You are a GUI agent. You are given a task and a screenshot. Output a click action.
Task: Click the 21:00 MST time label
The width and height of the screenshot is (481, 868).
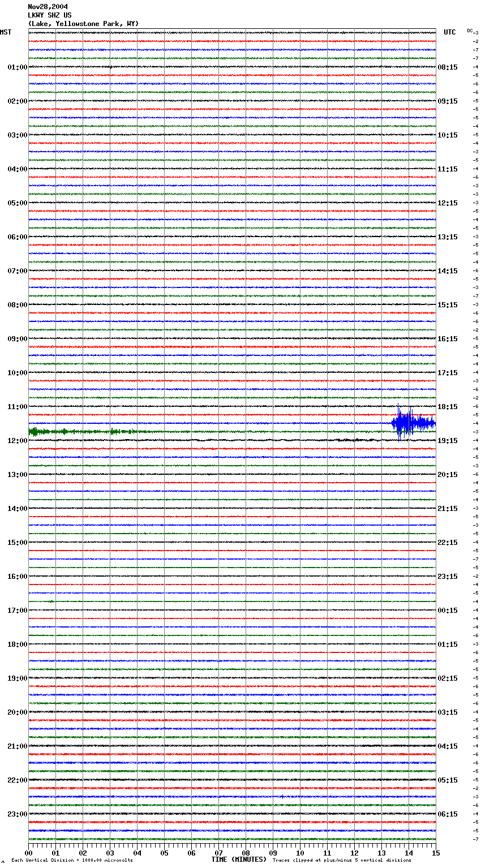tap(18, 746)
